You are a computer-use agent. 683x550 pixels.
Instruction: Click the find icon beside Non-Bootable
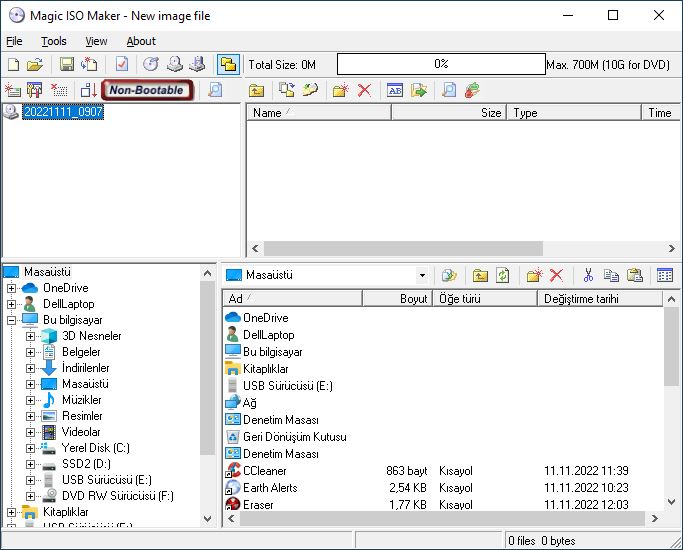click(x=215, y=90)
